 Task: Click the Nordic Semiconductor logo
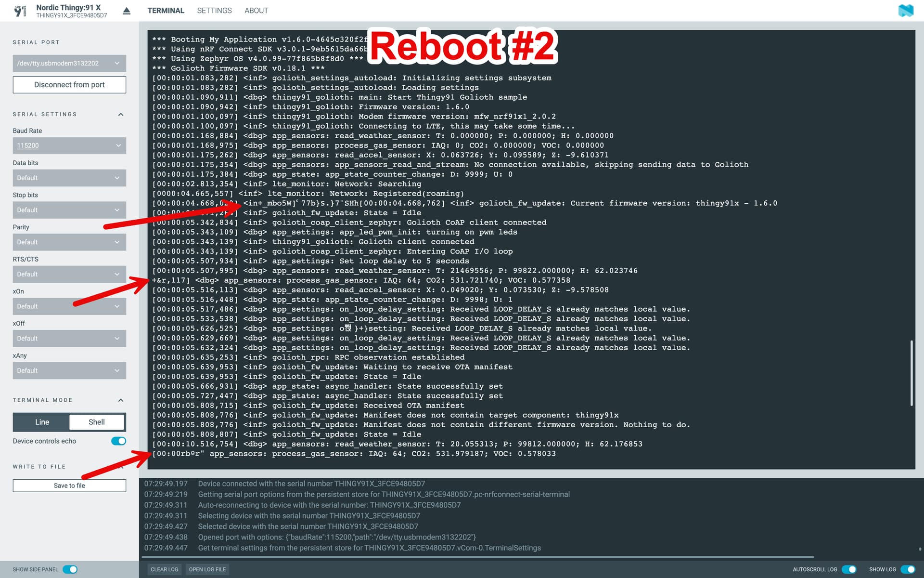[x=906, y=11]
